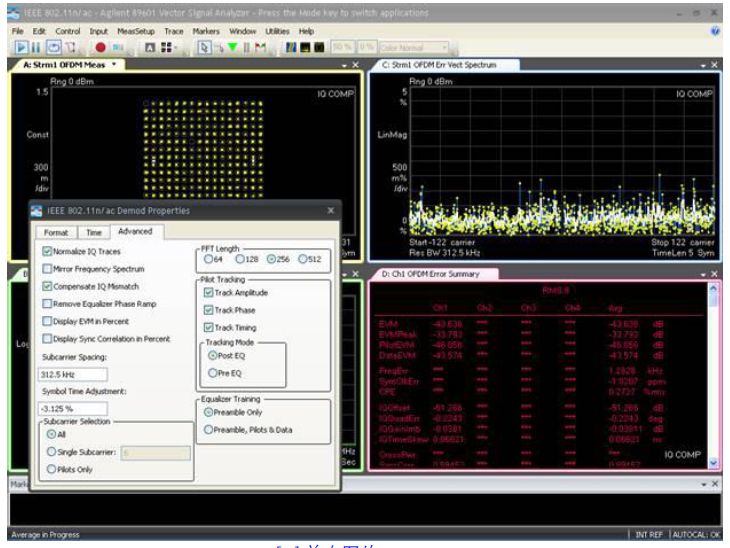The width and height of the screenshot is (730, 548).
Task: Select FFT Length 256
Action: tap(271, 259)
